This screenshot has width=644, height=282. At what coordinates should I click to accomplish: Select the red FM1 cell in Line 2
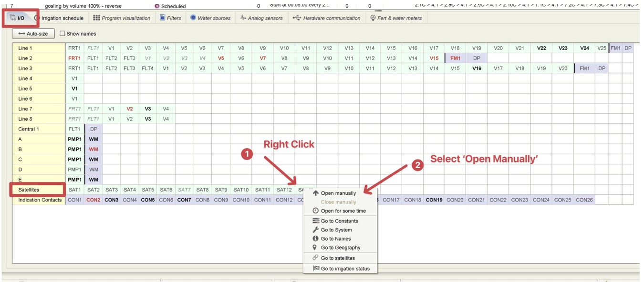pyautogui.click(x=455, y=58)
